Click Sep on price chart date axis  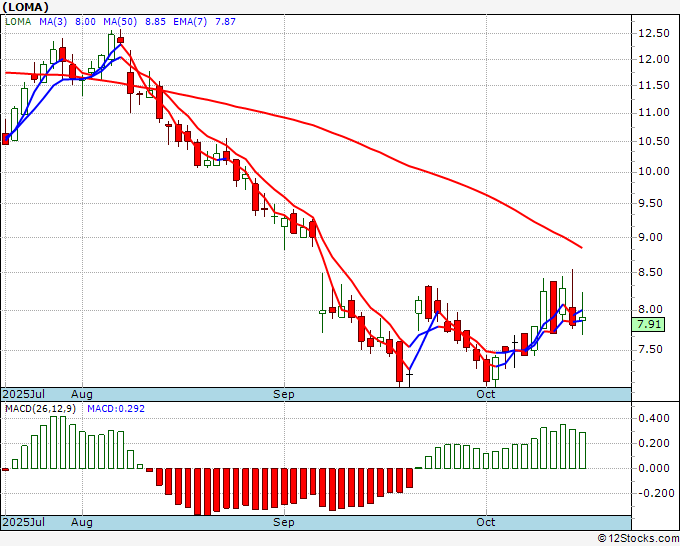point(284,394)
